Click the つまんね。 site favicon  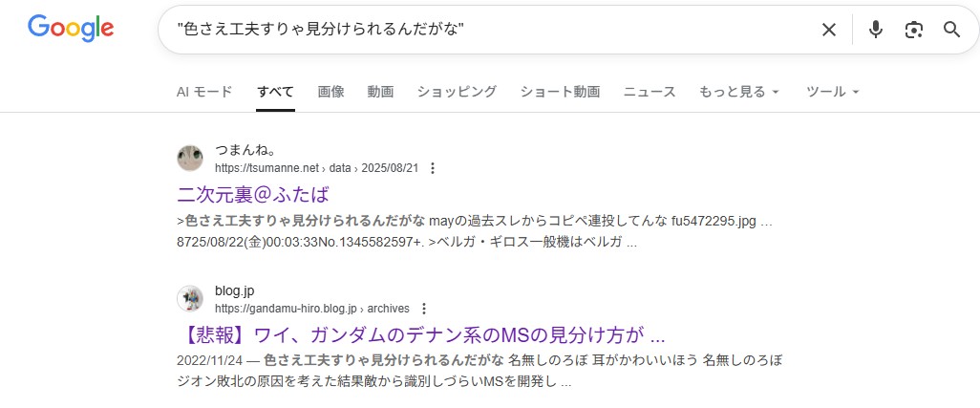[190, 159]
